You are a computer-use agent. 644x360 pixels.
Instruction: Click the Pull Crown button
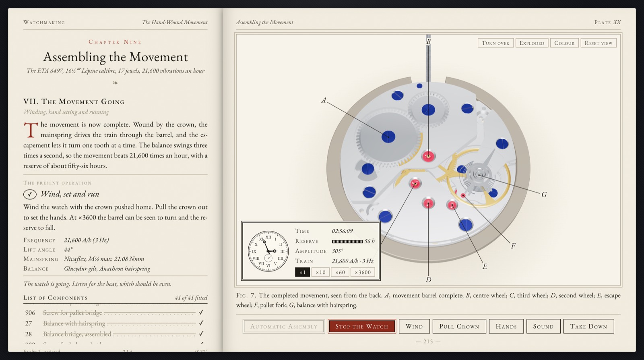(x=459, y=326)
